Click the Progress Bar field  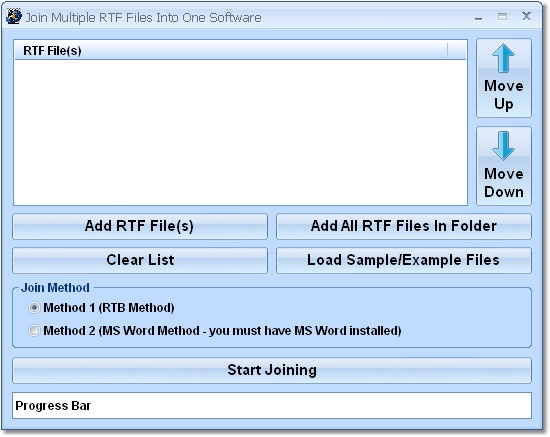click(x=272, y=405)
